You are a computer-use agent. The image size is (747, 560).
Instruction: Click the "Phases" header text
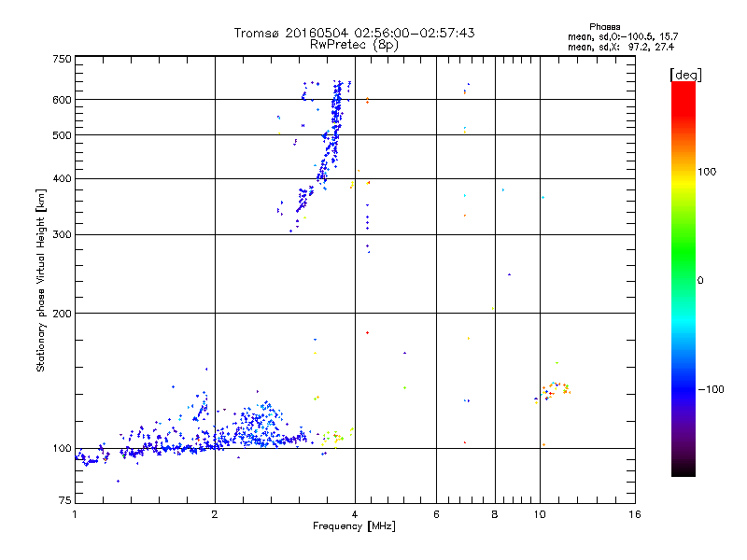604,27
